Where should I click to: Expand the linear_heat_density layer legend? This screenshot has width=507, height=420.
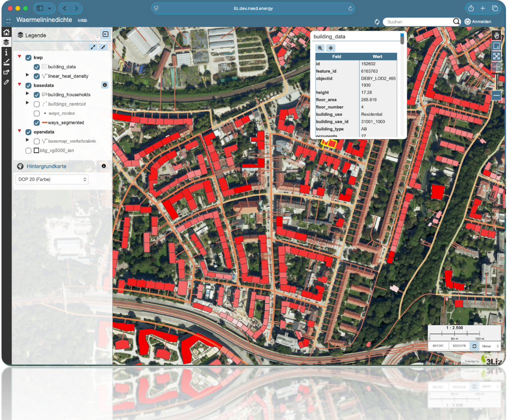click(x=27, y=75)
